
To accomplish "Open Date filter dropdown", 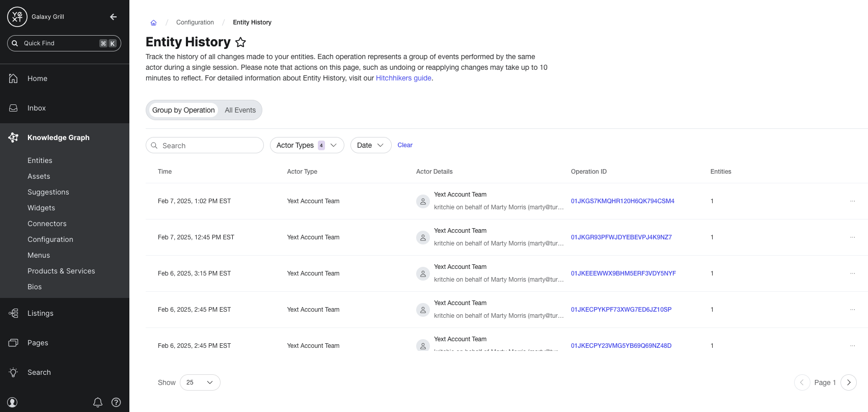I will [x=371, y=145].
